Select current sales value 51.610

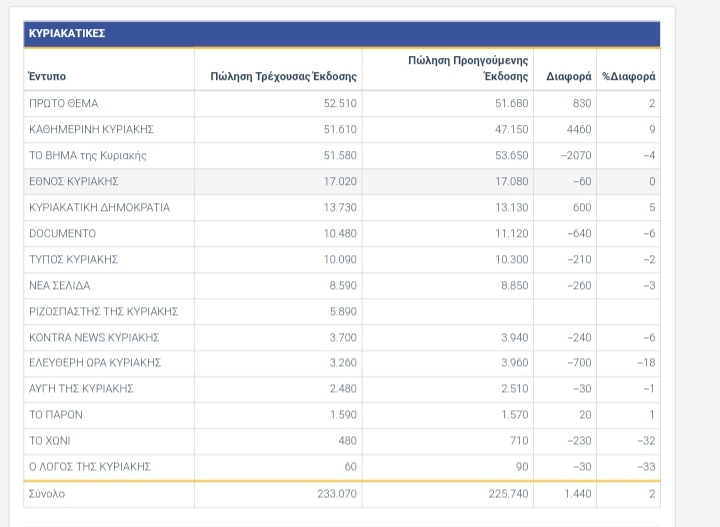340,129
